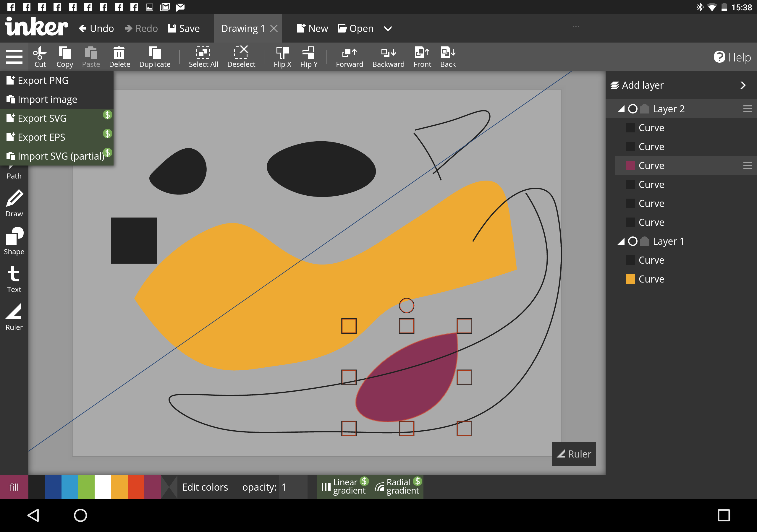Pick the dark blue color swatch
This screenshot has height=532, width=757.
coord(53,487)
